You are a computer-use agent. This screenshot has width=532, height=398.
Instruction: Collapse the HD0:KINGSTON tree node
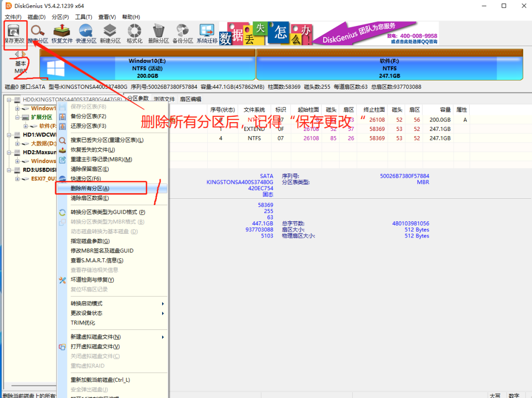point(9,100)
